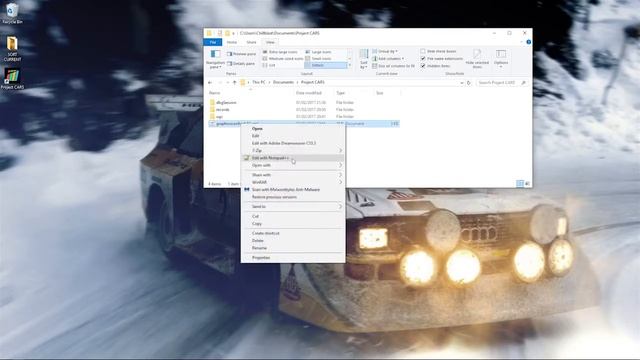640x360 pixels.
Task: Switch to details view in status bar
Action: pos(520,184)
